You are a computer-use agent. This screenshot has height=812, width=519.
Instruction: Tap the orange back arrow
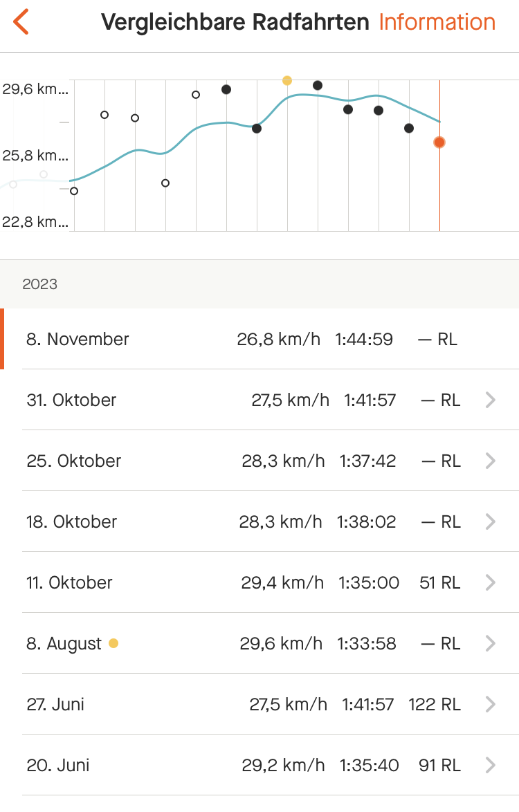coord(21,22)
